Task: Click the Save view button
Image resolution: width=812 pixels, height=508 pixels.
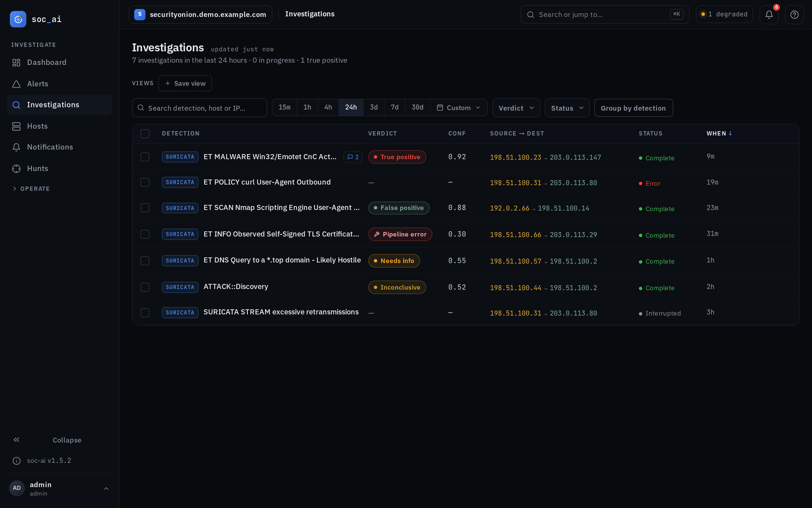Action: (x=185, y=83)
